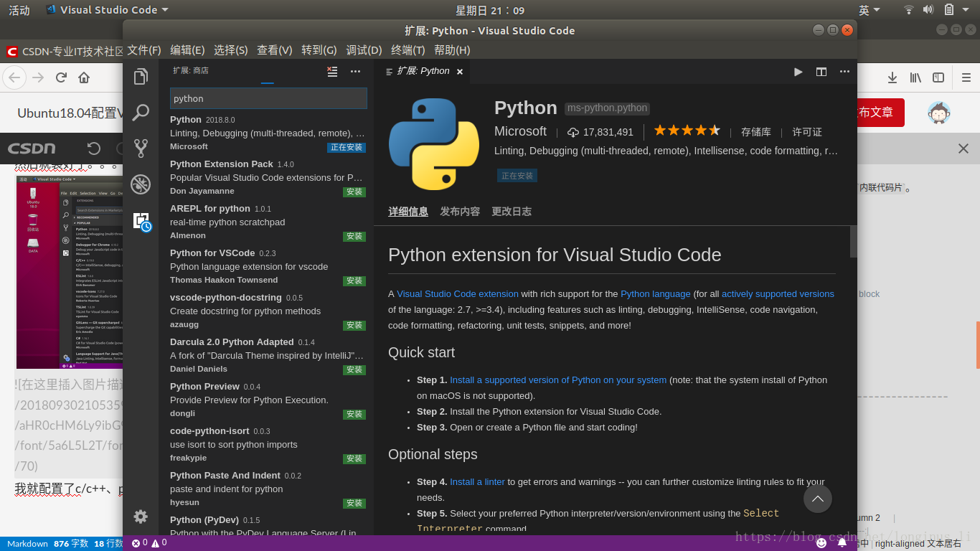This screenshot has height=551, width=980.
Task: Open the 活动 activities overview
Action: (19, 10)
